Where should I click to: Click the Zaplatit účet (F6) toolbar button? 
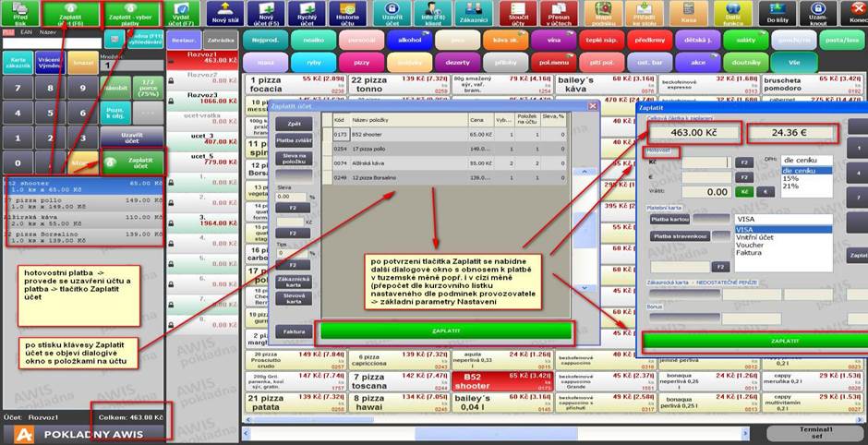[x=70, y=14]
